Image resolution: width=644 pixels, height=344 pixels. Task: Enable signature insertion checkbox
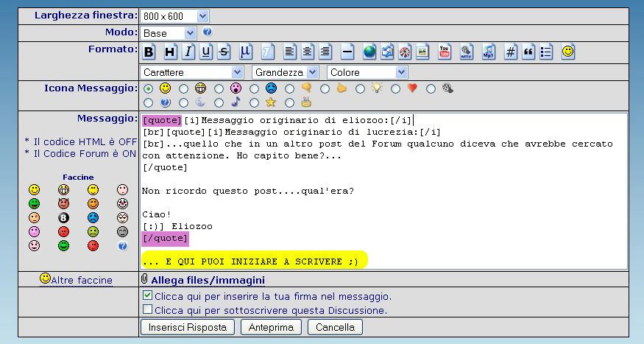pos(148,295)
